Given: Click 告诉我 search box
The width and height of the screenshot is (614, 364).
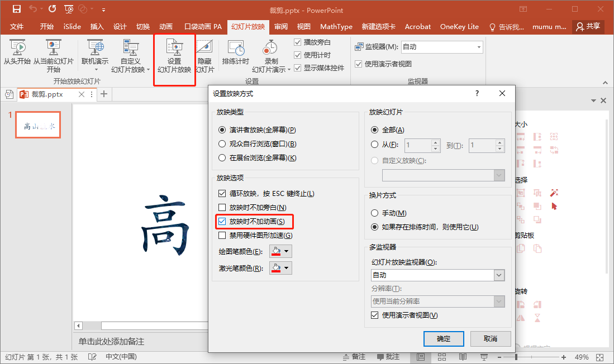Looking at the screenshot, I should [x=507, y=27].
